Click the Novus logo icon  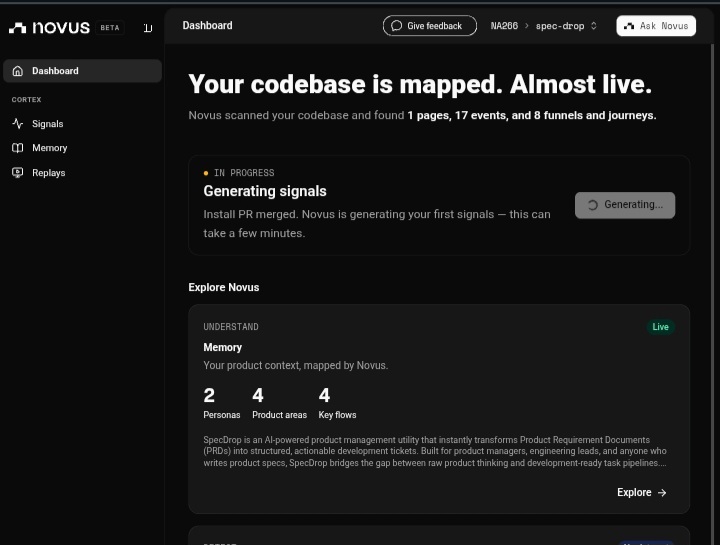[18, 28]
